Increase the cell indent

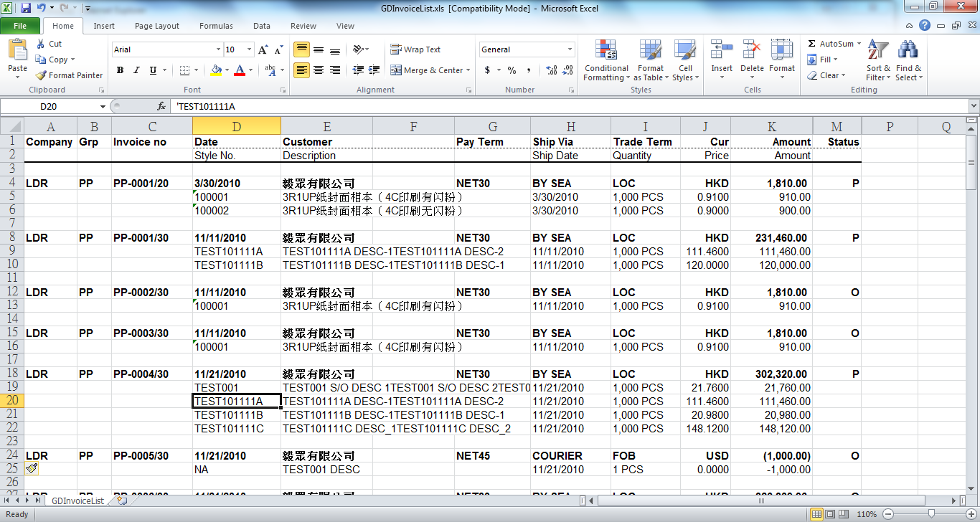(x=374, y=70)
